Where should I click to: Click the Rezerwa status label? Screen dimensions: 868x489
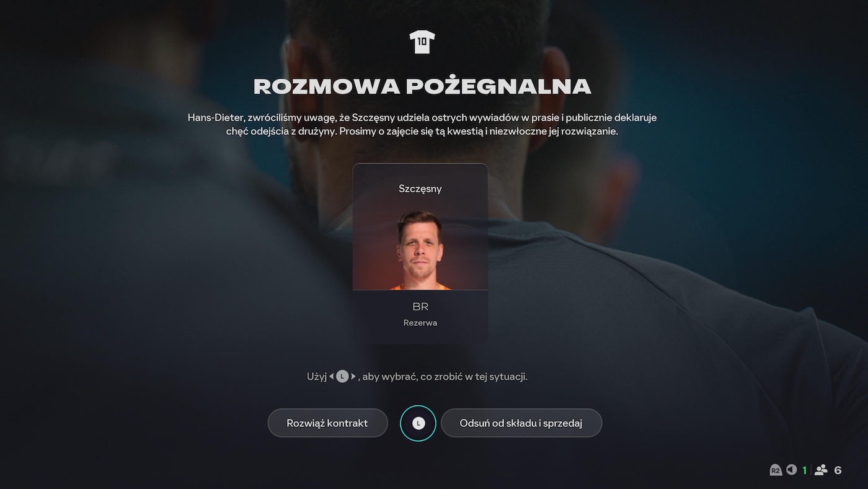[x=420, y=323]
